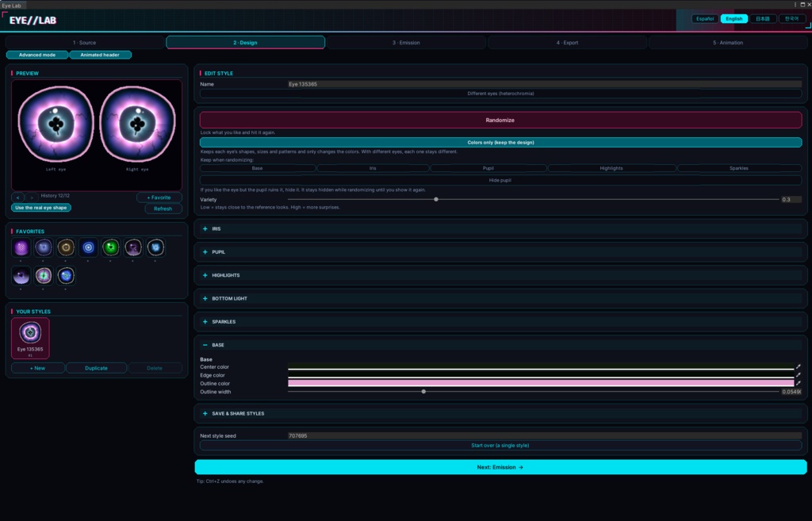
Task: Expand the SPARKLES section
Action: [500, 322]
